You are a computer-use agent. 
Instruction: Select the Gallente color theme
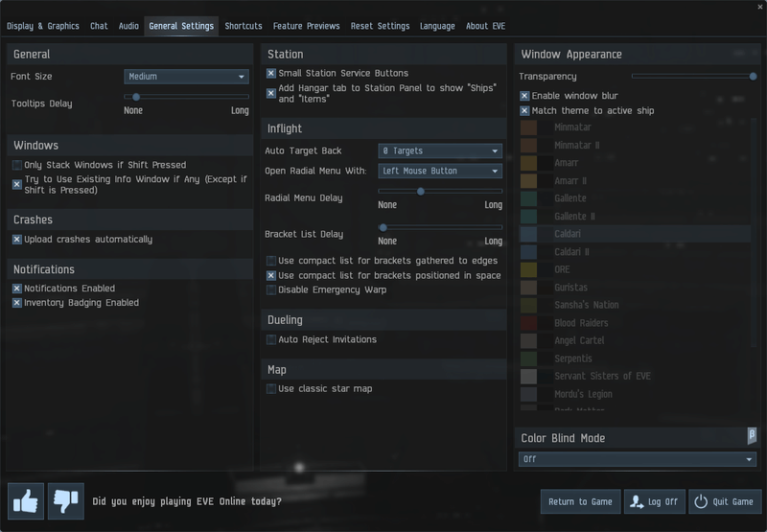coord(635,198)
